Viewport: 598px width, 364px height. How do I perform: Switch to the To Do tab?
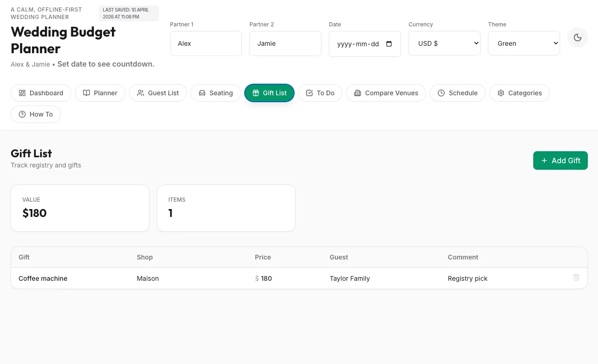pos(320,93)
